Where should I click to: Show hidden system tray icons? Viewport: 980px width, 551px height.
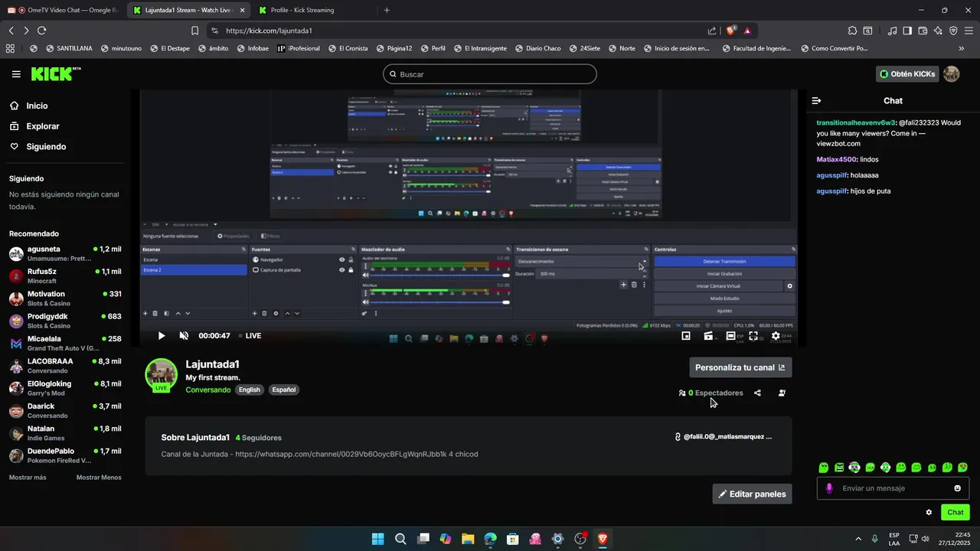857,539
